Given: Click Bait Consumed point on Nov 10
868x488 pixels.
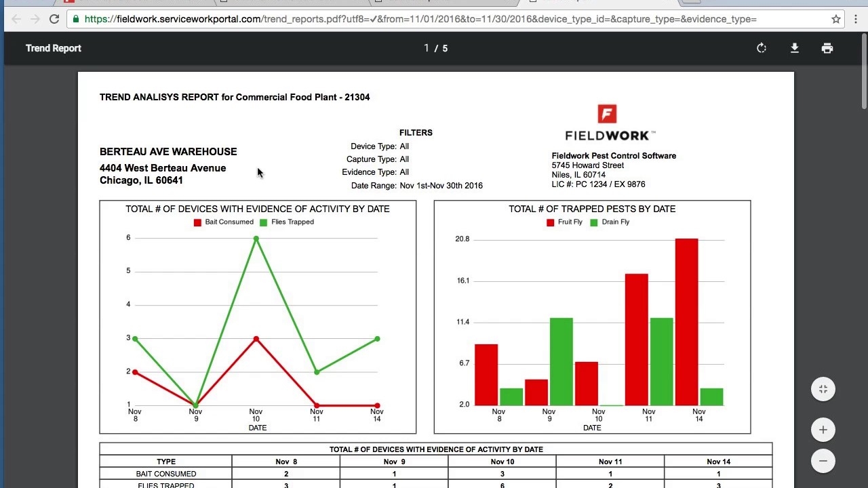Looking at the screenshot, I should (256, 339).
